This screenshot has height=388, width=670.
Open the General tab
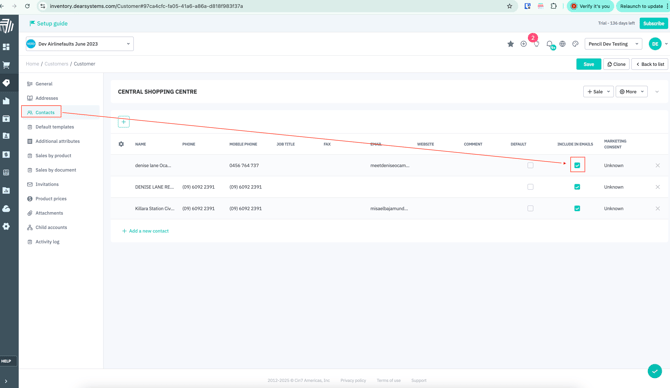point(40,84)
